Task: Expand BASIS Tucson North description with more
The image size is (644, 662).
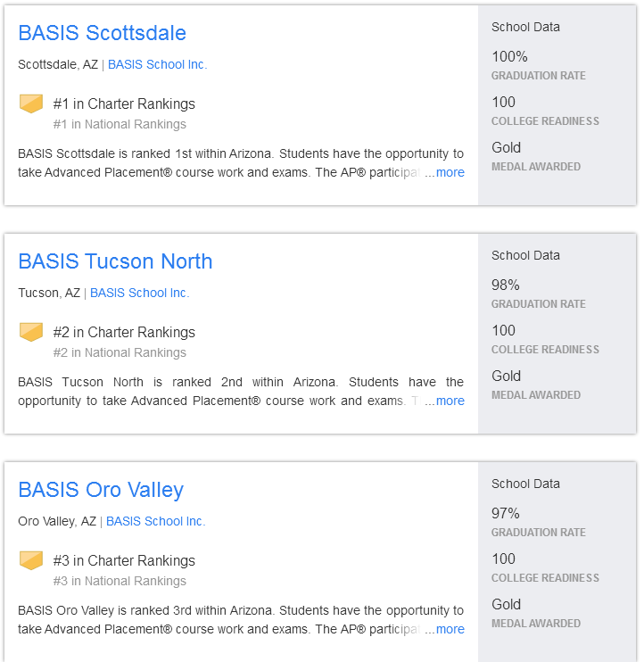Action: tap(450, 401)
